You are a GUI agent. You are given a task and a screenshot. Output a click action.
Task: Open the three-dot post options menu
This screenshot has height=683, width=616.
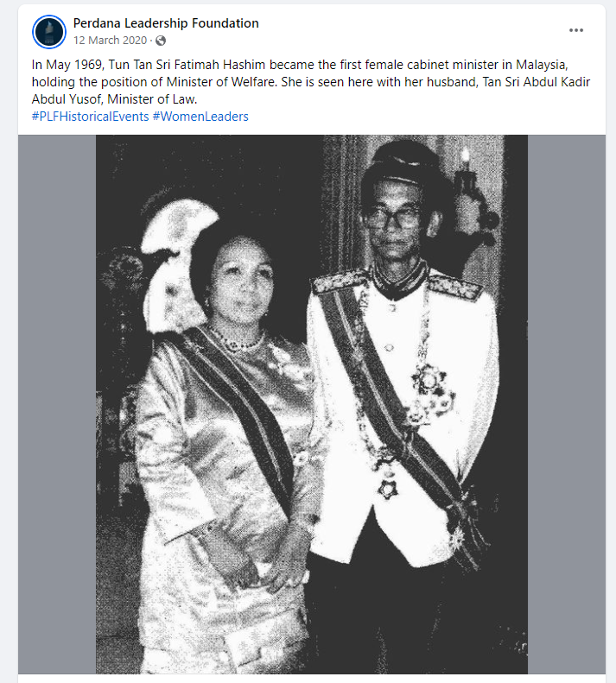(576, 30)
